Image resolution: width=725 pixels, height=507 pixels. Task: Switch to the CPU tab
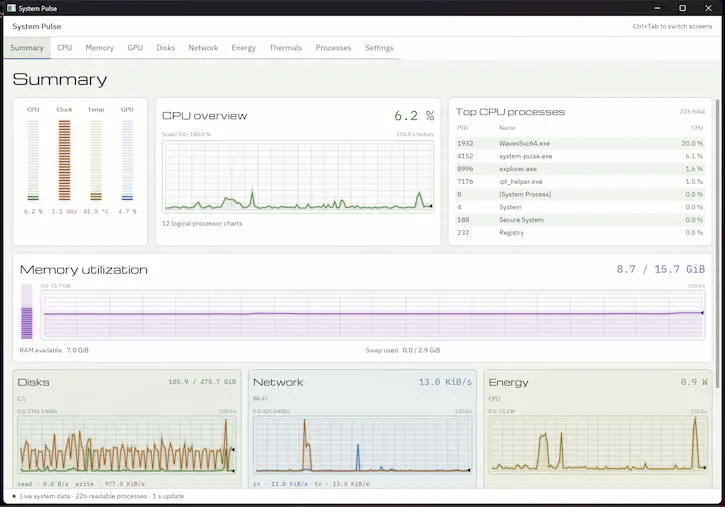pyautogui.click(x=65, y=48)
